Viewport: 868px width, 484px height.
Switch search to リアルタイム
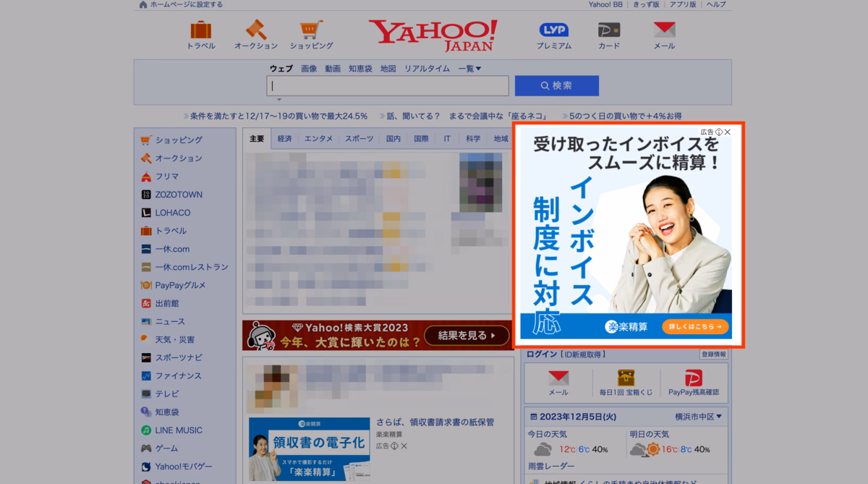point(427,69)
